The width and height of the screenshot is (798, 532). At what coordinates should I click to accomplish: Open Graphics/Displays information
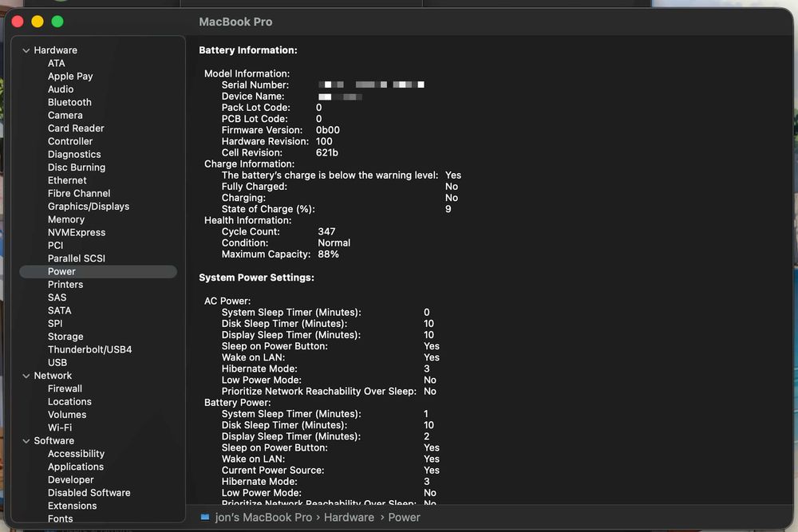pos(89,207)
